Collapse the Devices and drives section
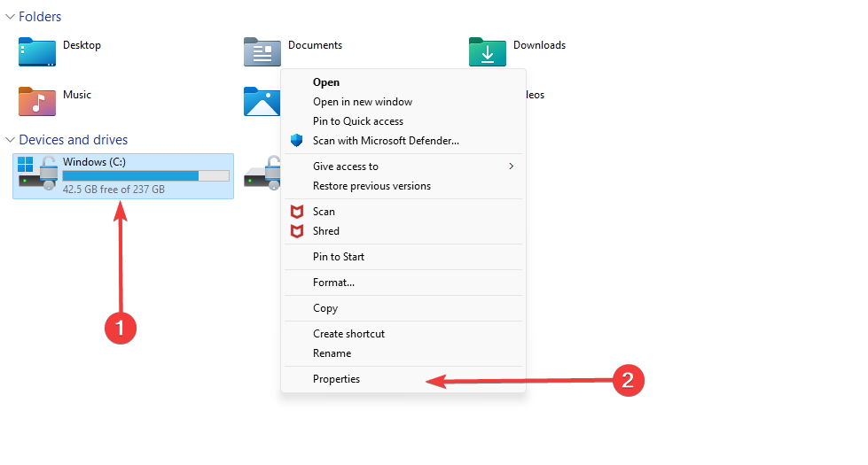This screenshot has width=868, height=465. click(10, 139)
